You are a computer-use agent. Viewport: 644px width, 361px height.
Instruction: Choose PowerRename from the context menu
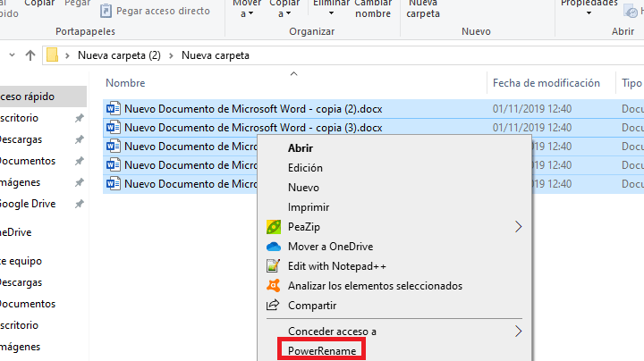pos(322,351)
